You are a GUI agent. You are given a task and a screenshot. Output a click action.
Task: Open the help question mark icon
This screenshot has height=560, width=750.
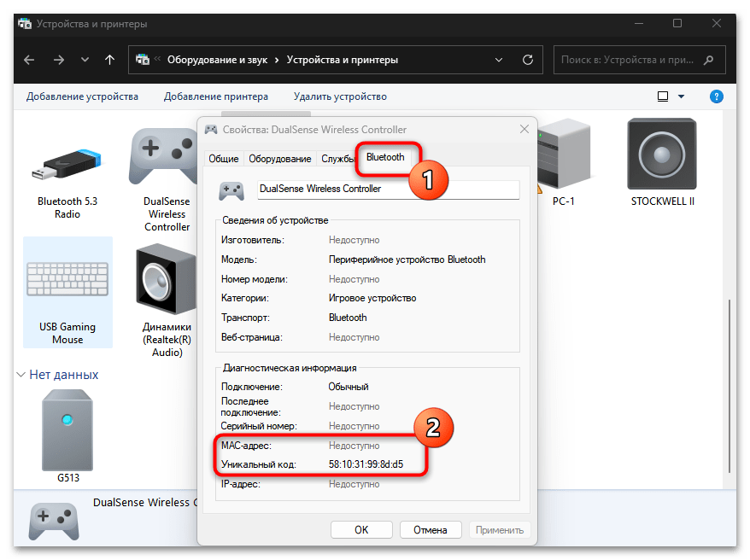[716, 96]
